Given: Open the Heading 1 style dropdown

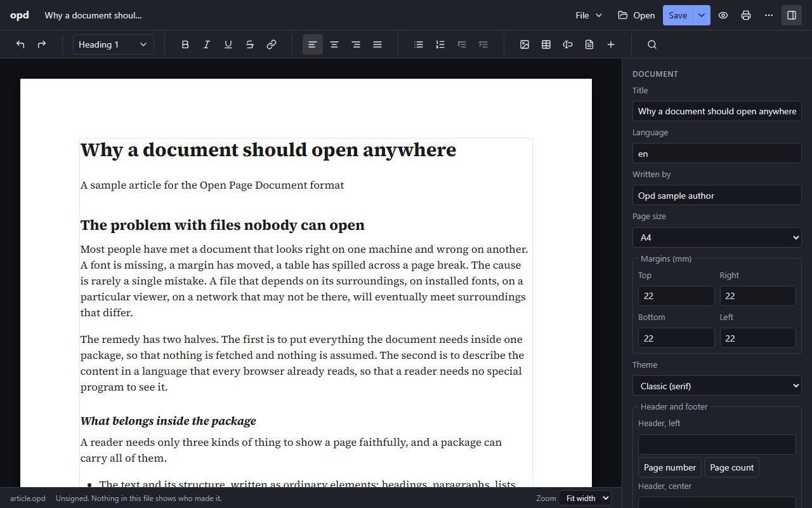Looking at the screenshot, I should coord(114,44).
